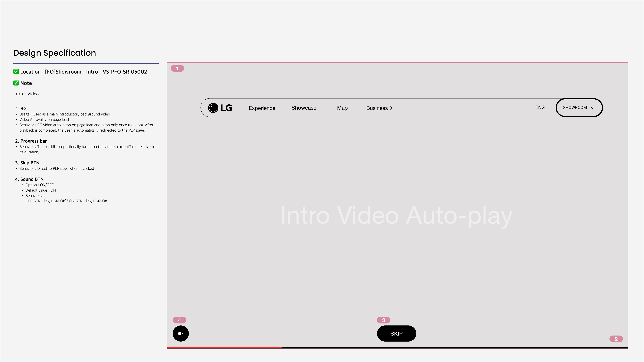
Task: Click annotation badge number 1
Action: pyautogui.click(x=177, y=68)
